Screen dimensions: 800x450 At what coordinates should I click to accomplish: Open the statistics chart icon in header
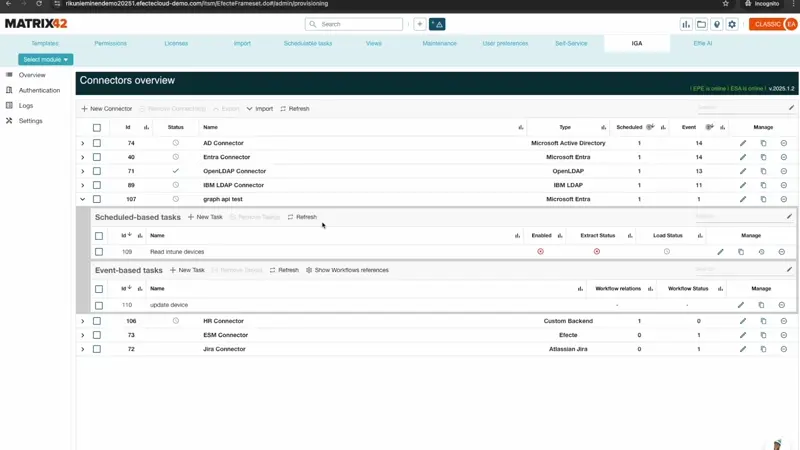686,24
